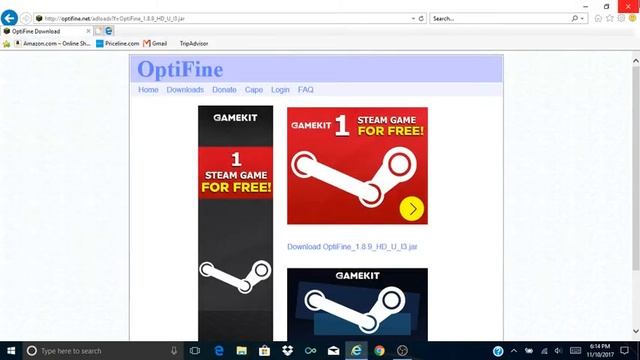The height and width of the screenshot is (360, 640).
Task: Click the browser Search box
Action: [x=500, y=18]
